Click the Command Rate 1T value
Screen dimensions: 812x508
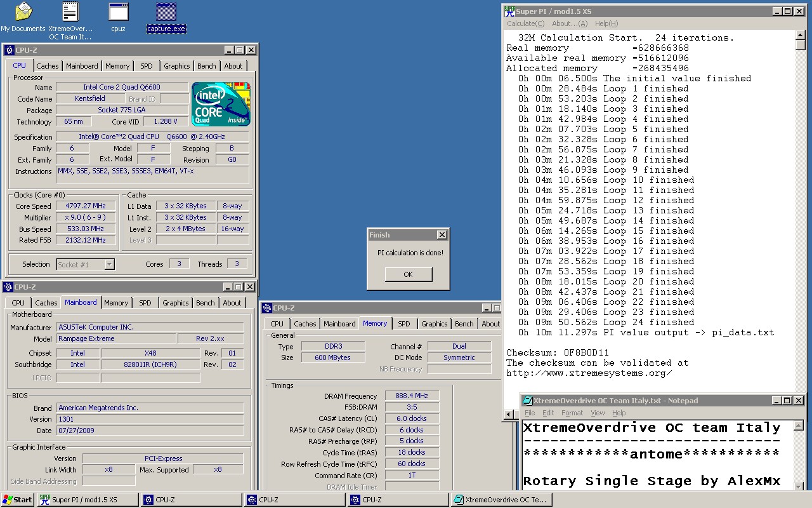click(x=412, y=476)
